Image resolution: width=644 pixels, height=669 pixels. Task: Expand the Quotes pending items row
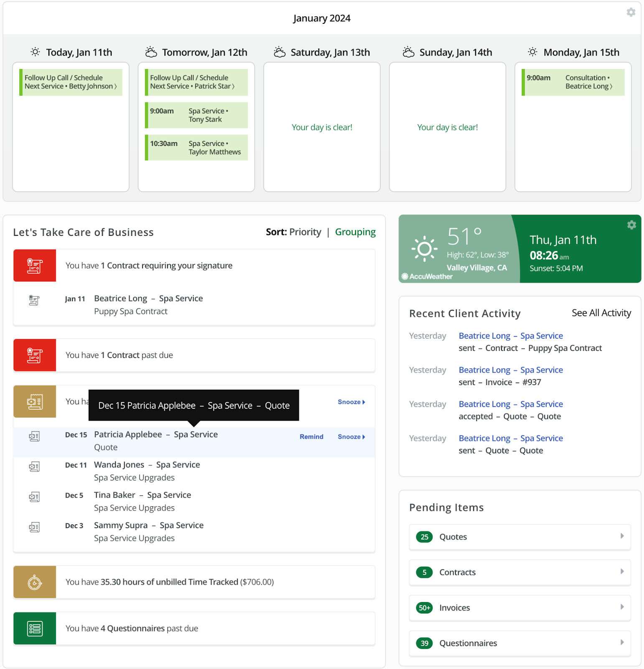tap(520, 537)
